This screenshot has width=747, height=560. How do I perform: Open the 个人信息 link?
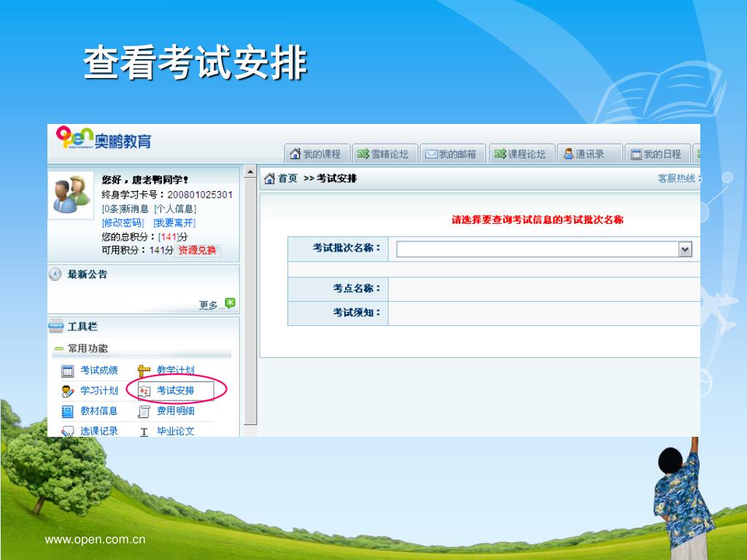175,209
